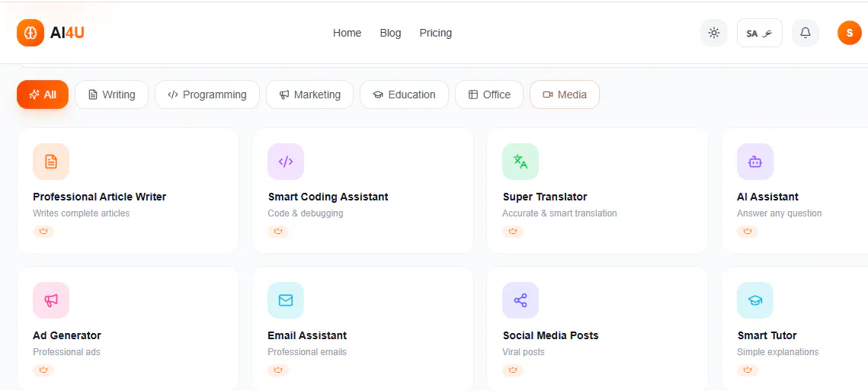Click the 'Code & debugging' description
The width and height of the screenshot is (868, 391).
pos(306,213)
